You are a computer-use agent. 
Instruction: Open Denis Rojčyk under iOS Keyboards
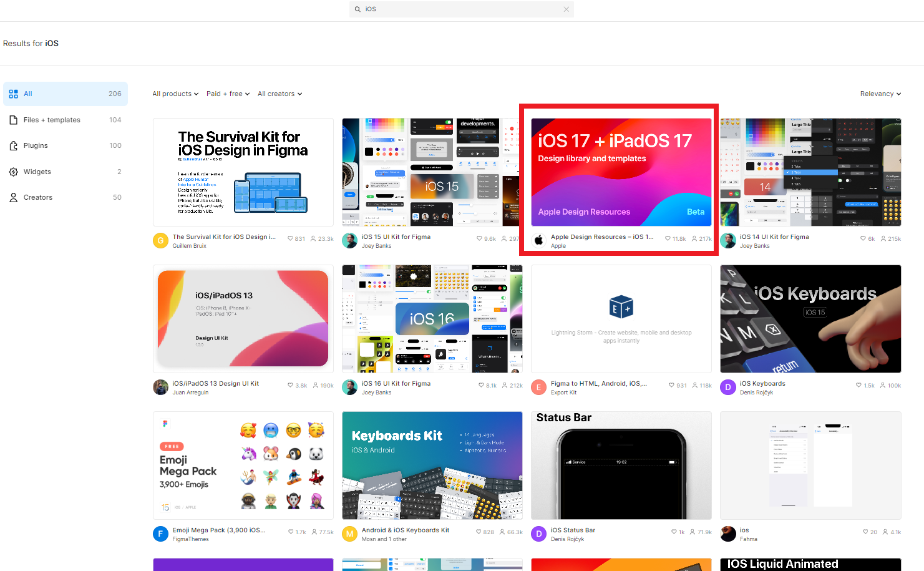[756, 393]
